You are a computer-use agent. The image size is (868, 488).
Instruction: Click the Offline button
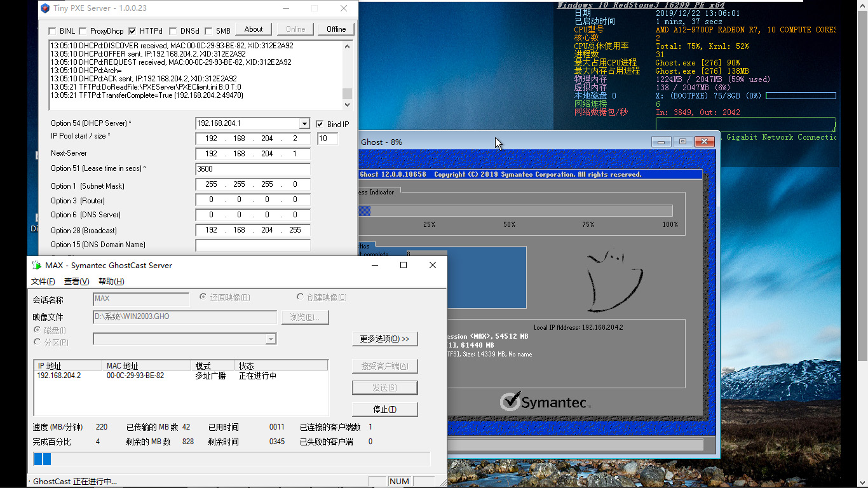point(336,29)
